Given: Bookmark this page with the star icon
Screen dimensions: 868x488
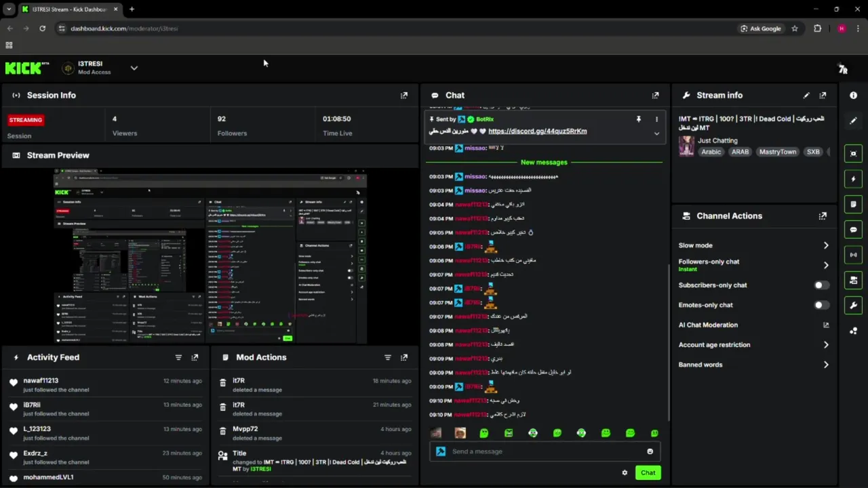Looking at the screenshot, I should tap(795, 28).
